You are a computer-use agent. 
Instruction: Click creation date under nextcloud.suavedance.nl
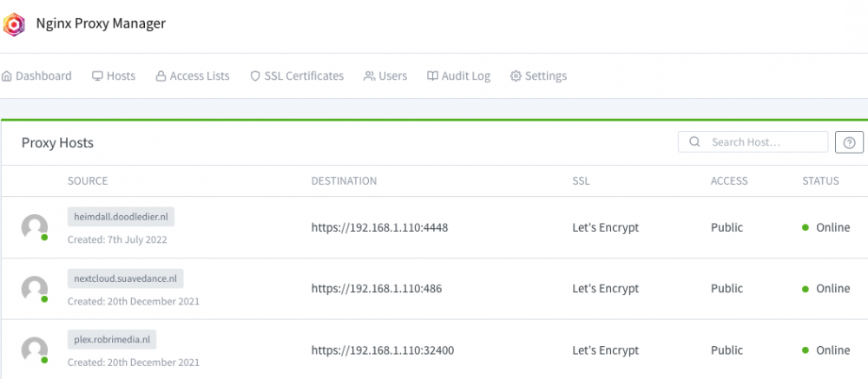point(134,302)
